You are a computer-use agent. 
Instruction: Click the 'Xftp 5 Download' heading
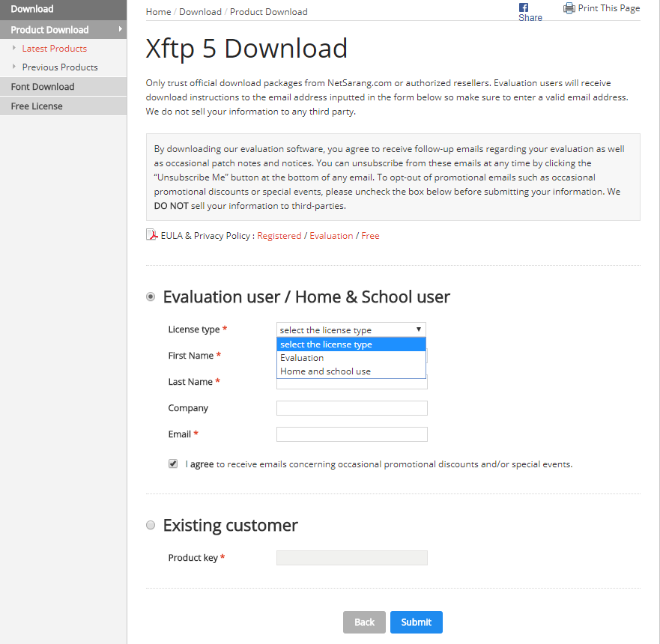246,49
